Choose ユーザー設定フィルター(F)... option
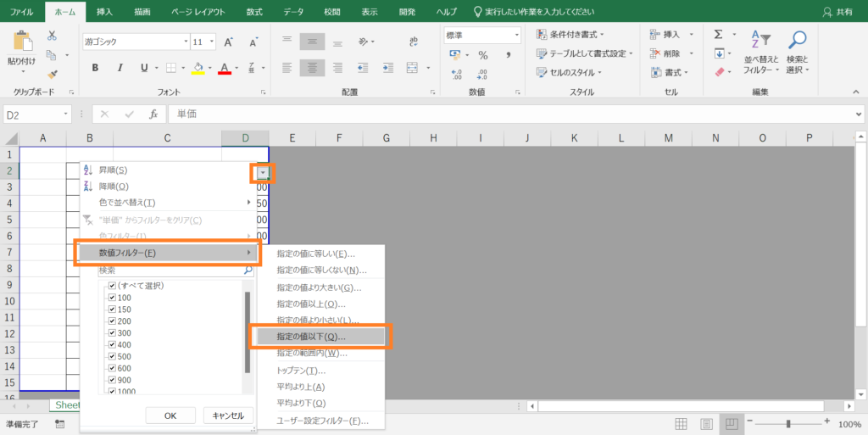Screen dimensions: 868x435 point(323,421)
